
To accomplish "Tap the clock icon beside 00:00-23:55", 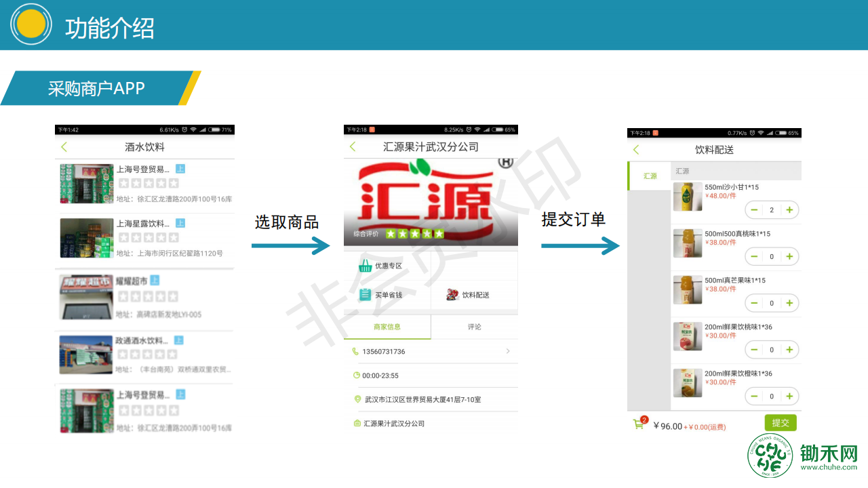I will point(357,375).
